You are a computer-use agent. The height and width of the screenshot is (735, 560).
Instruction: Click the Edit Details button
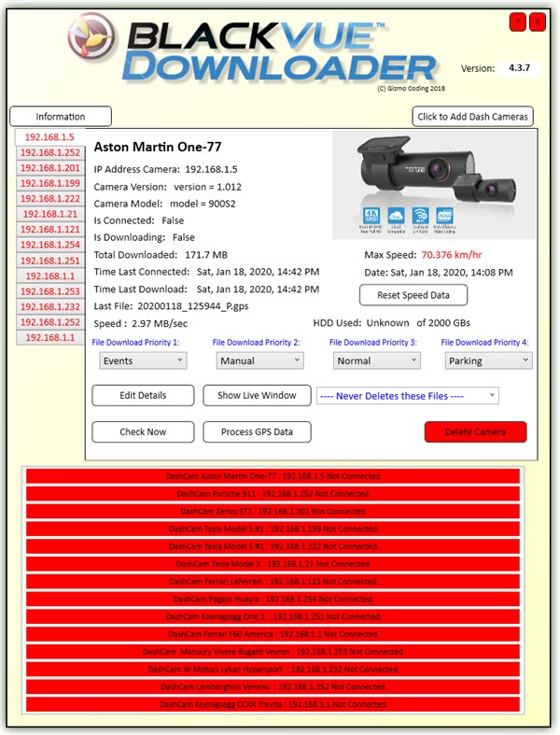tap(143, 395)
